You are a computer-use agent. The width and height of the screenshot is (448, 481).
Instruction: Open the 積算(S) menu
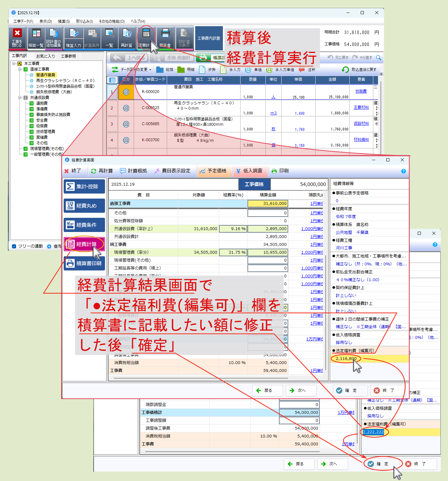point(64,21)
